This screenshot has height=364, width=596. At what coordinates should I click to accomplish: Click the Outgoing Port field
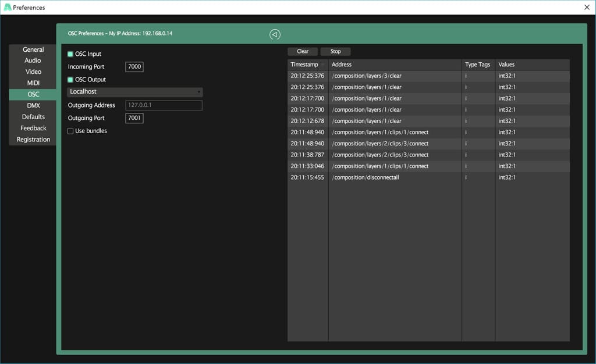(134, 118)
